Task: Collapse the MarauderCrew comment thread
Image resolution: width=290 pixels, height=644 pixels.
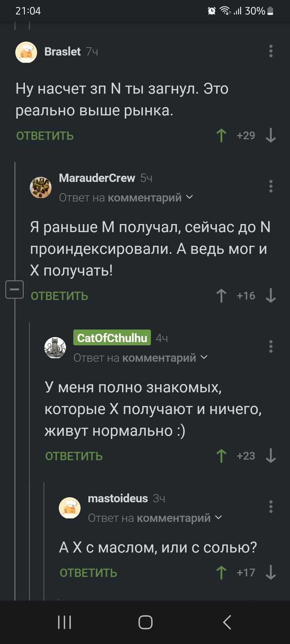Action: pyautogui.click(x=14, y=289)
